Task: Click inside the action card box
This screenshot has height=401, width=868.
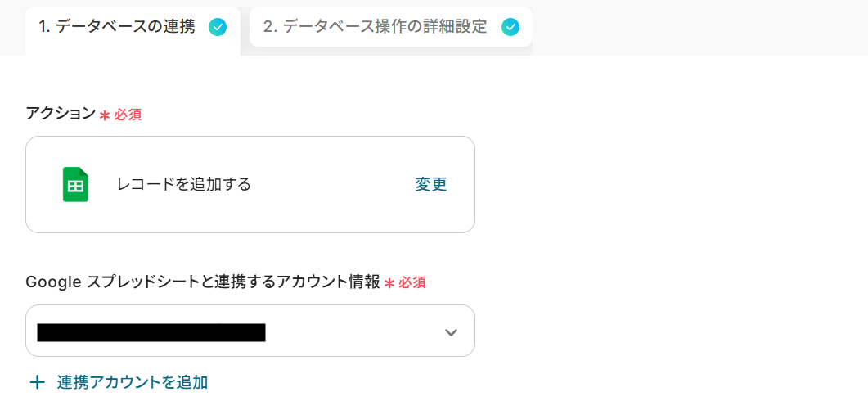Action: (250, 184)
